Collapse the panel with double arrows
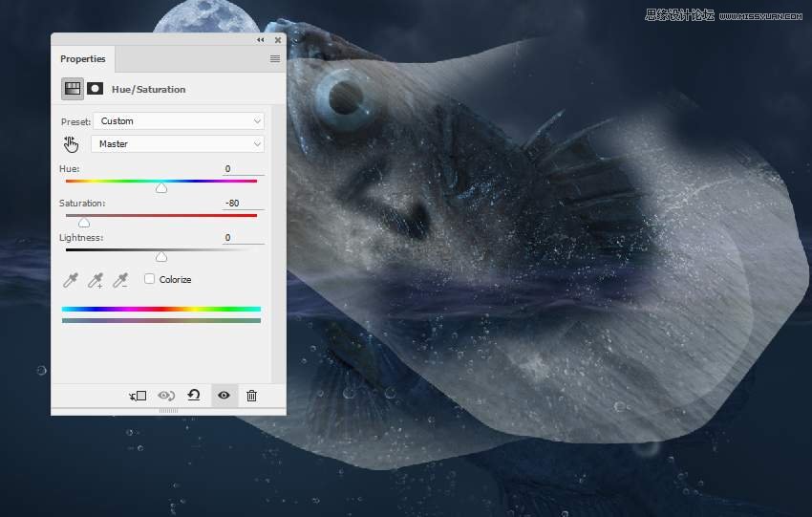The width and height of the screenshot is (812, 517). pos(261,40)
